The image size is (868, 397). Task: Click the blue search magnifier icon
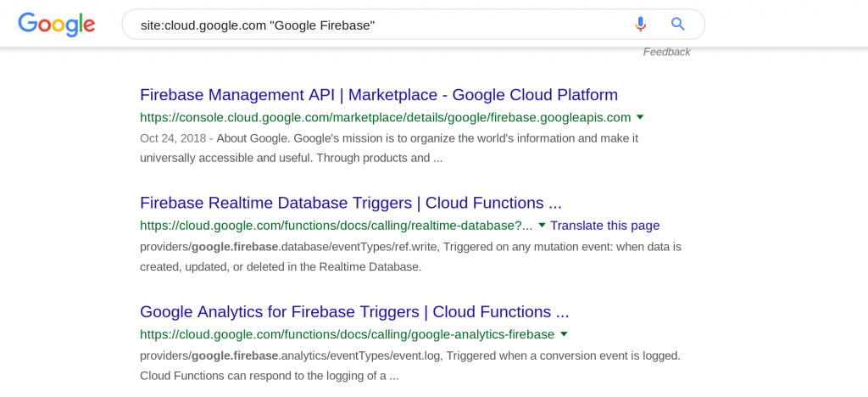coord(677,24)
